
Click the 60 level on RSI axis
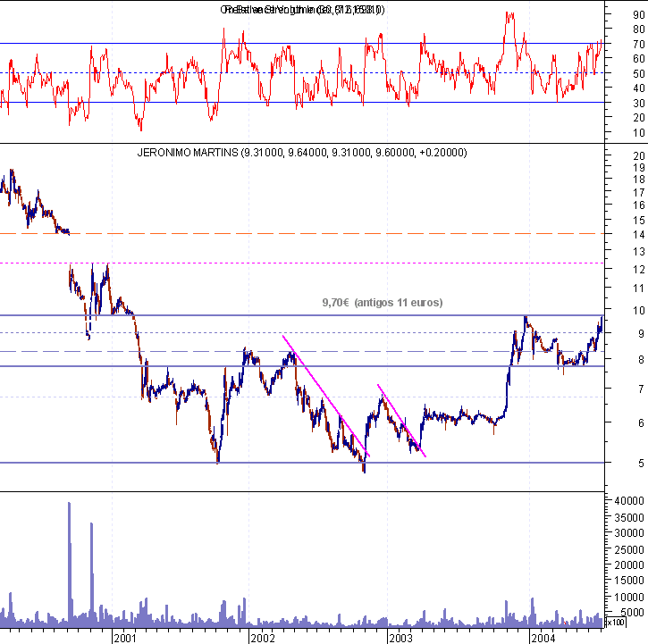tap(639, 58)
